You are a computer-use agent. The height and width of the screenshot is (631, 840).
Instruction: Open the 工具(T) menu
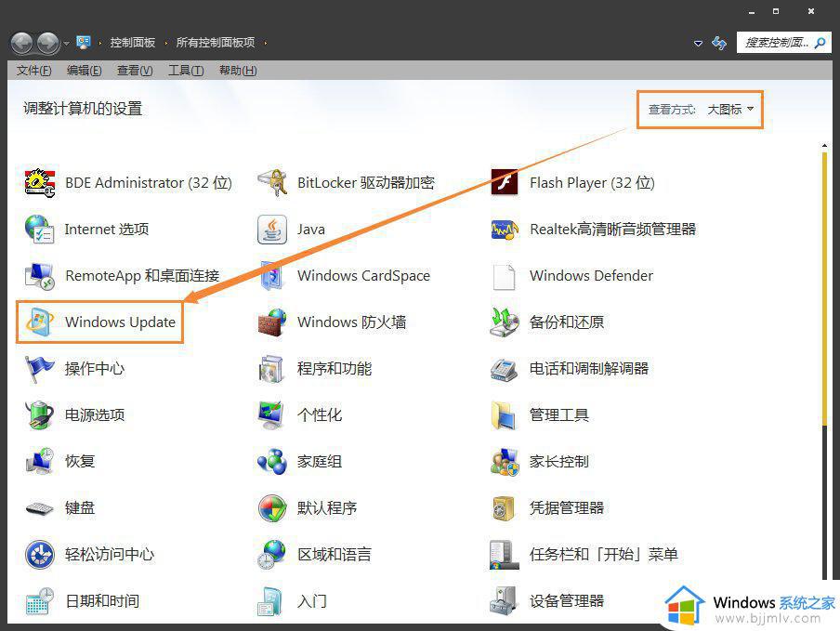point(186,71)
